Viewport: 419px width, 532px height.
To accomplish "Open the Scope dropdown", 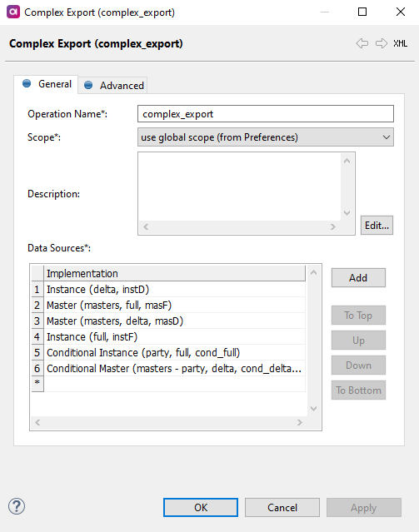I will (266, 137).
